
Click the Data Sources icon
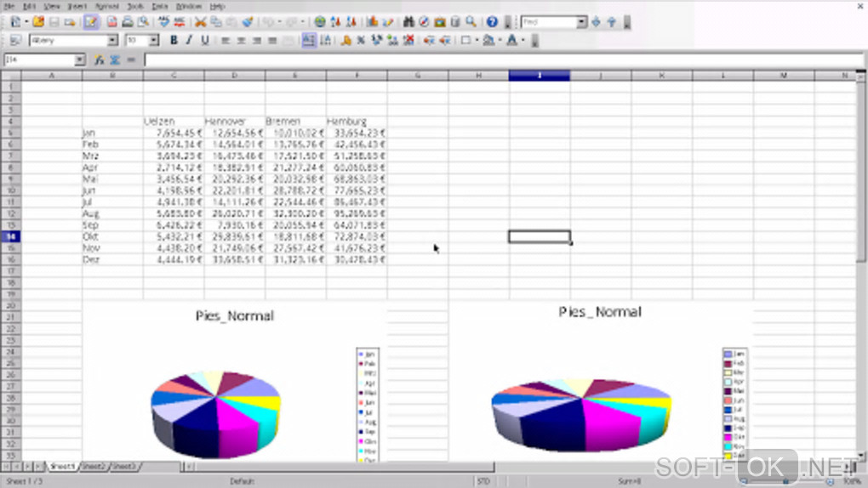coord(455,22)
